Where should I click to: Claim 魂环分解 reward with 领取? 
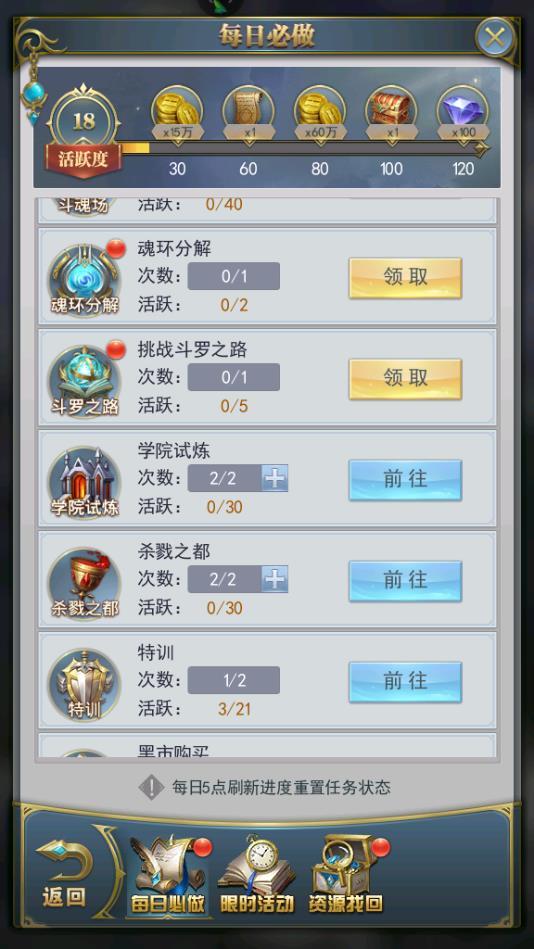point(405,278)
